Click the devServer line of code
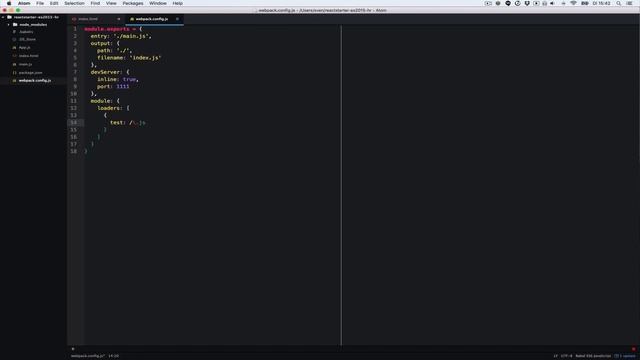This screenshot has width=640, height=360. 110,72
